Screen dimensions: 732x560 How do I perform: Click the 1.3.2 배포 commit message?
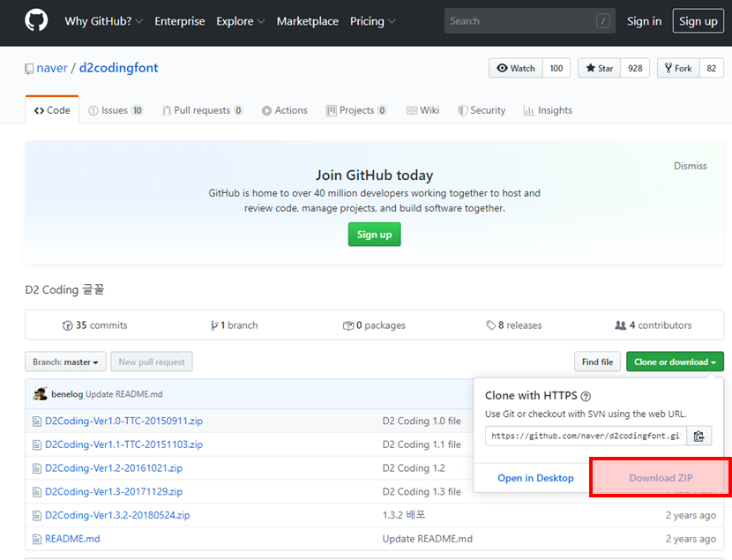click(x=404, y=515)
